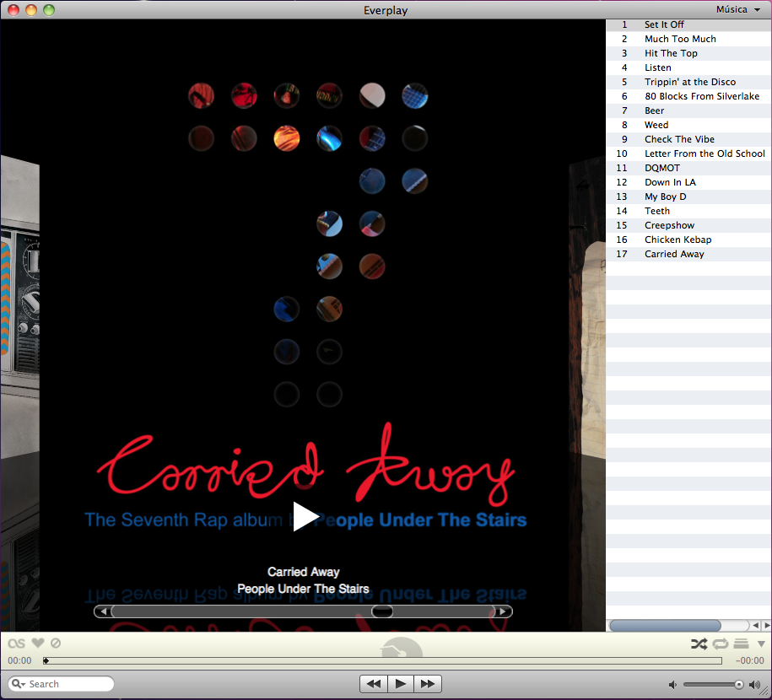Viewport: 772px width, 700px height.
Task: Click the cover flow left arrow
Action: [103, 611]
